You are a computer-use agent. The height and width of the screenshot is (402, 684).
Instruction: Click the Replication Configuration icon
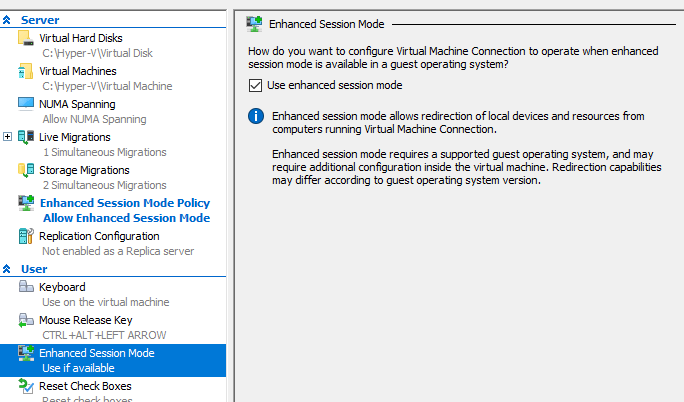(x=26, y=236)
